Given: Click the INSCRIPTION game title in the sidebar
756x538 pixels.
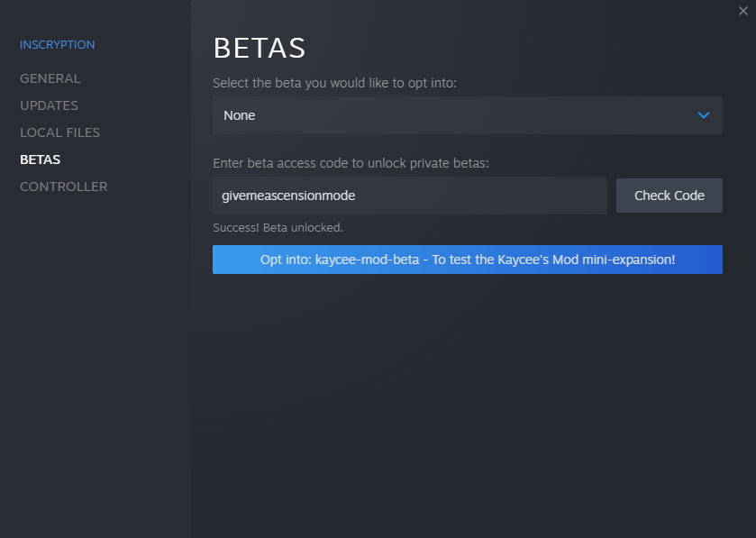Looking at the screenshot, I should [57, 44].
